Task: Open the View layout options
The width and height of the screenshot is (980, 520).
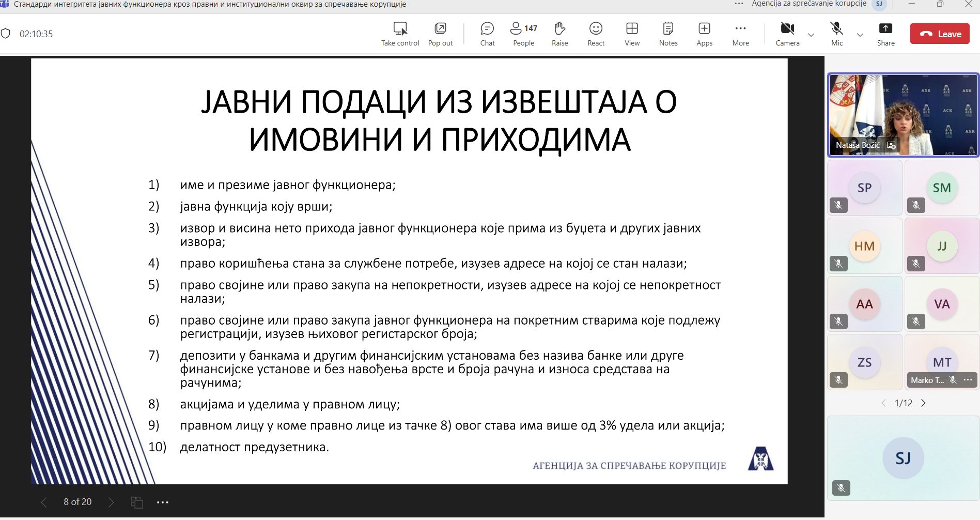Action: click(x=632, y=34)
